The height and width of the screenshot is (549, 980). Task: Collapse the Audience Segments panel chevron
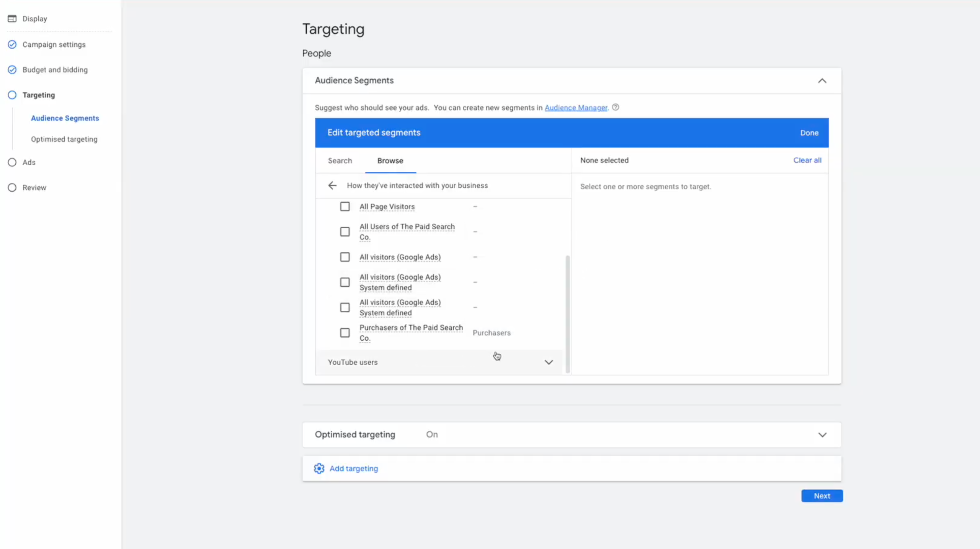click(x=822, y=81)
